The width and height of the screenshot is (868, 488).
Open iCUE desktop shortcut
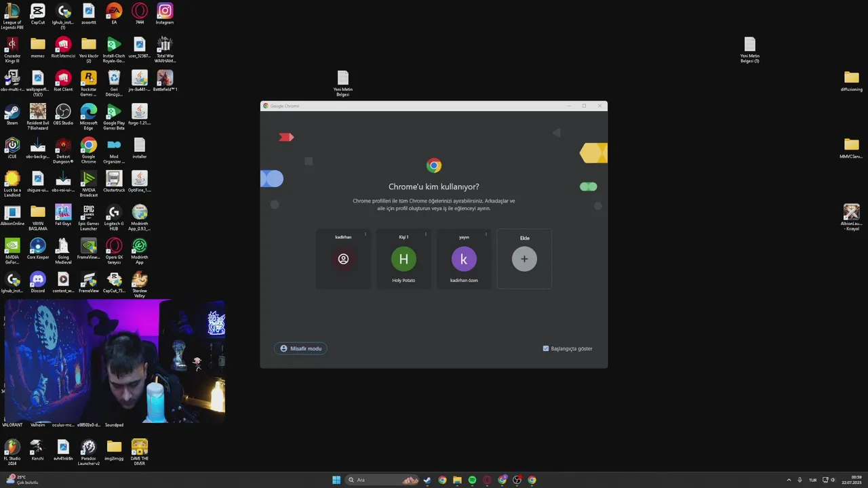click(x=12, y=148)
